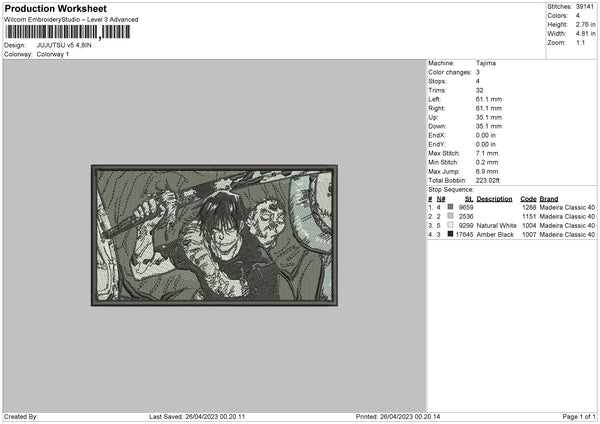
Task: Click the Min Stitch value '0.2 mm'
Action: (487, 162)
